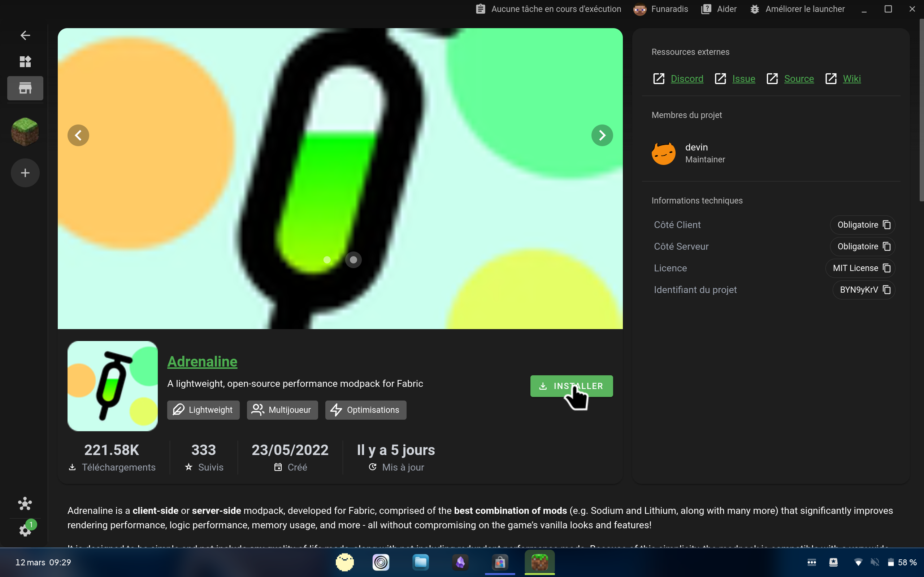Go back with the sidebar arrow
Image resolution: width=924 pixels, height=577 pixels.
[25, 35]
